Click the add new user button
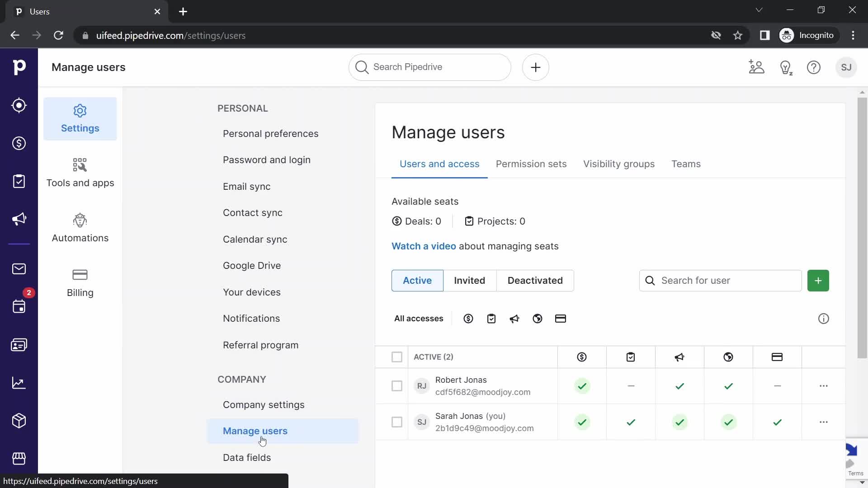868x488 pixels. pyautogui.click(x=818, y=280)
